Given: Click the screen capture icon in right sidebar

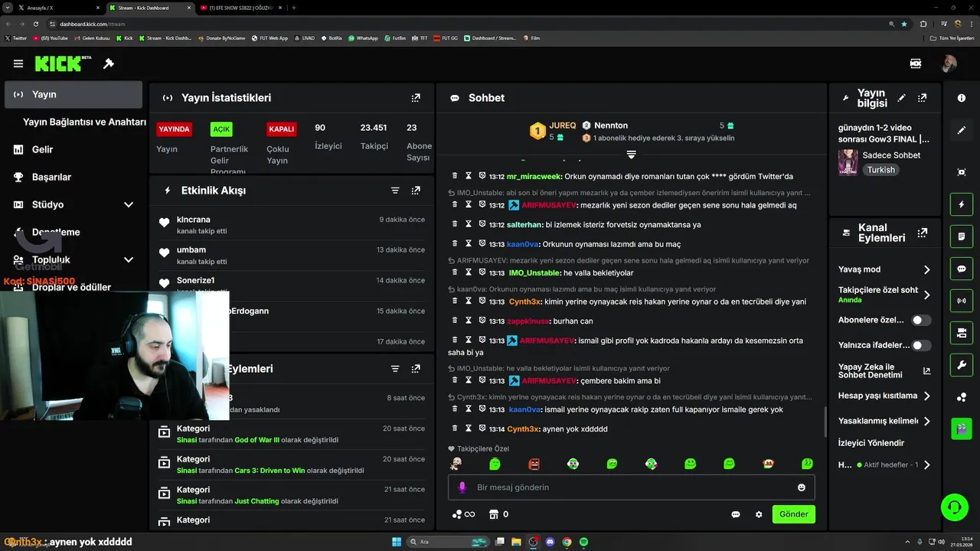Looking at the screenshot, I should (962, 172).
